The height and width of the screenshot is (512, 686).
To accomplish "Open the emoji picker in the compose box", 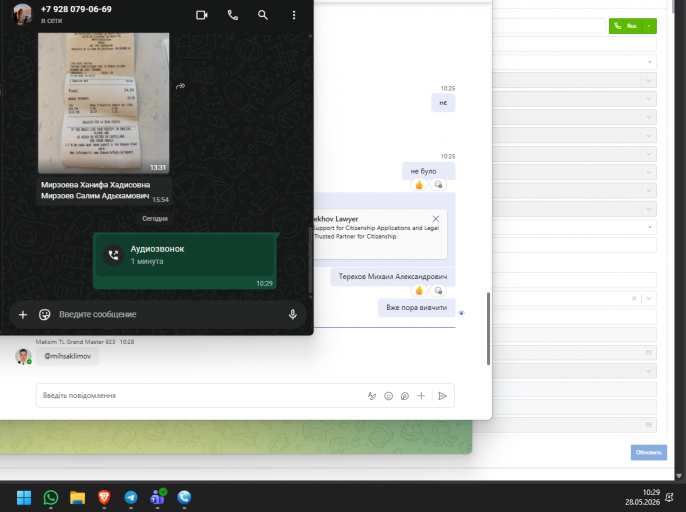I will pos(388,396).
